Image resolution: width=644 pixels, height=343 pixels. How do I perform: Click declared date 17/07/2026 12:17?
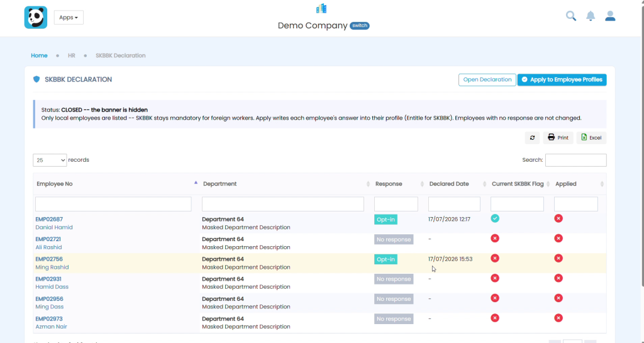(x=449, y=220)
